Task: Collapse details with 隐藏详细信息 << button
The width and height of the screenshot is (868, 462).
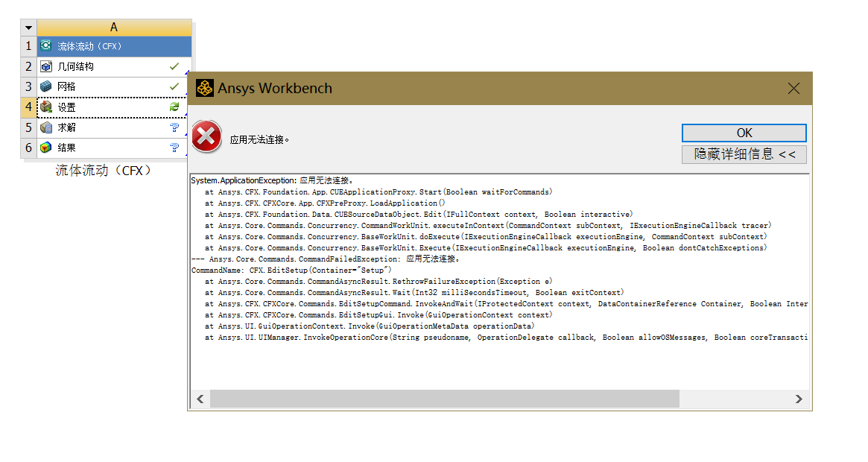Action: pos(744,154)
